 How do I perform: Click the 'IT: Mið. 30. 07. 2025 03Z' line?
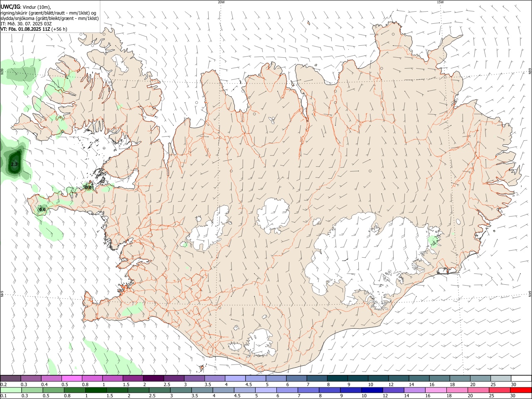click(26, 24)
